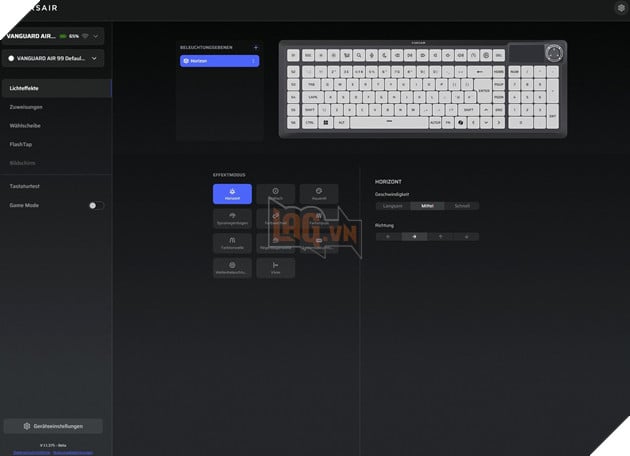Click the END key on keyboard preview

click(499, 110)
